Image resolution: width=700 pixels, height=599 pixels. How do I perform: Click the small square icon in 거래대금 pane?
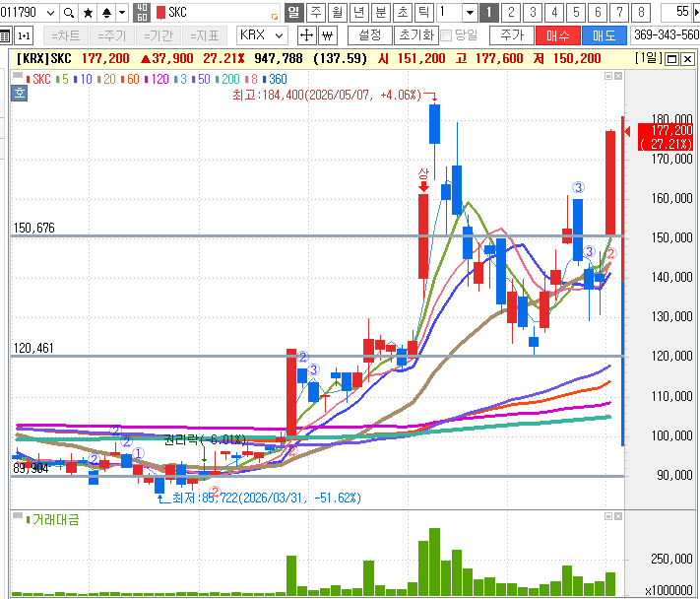[x=608, y=516]
